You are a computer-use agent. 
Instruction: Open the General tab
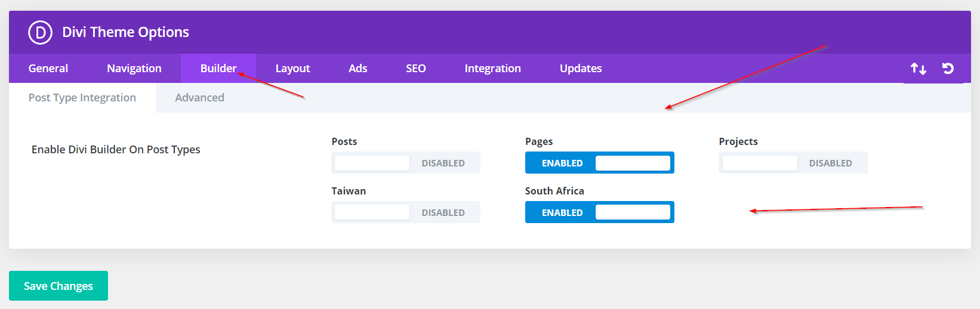[x=48, y=69]
